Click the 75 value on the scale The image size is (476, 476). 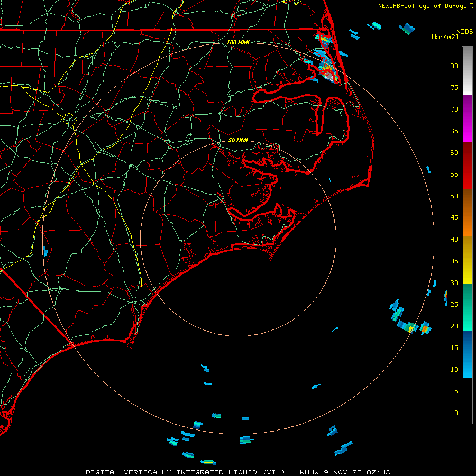(x=454, y=87)
